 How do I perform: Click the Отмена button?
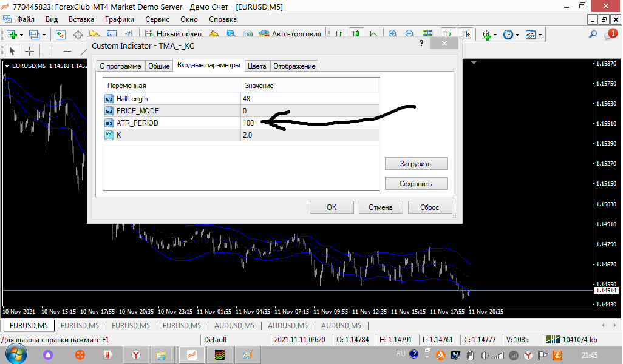[381, 207]
